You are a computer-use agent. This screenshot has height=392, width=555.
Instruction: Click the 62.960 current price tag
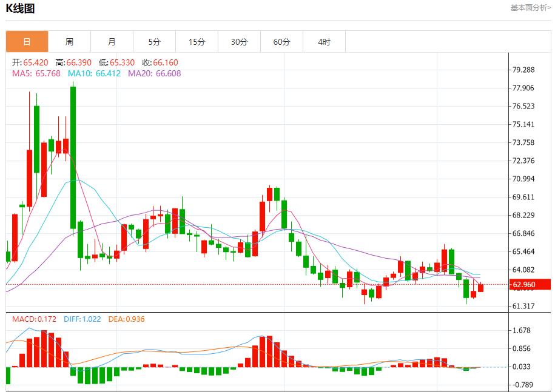pyautogui.click(x=531, y=283)
